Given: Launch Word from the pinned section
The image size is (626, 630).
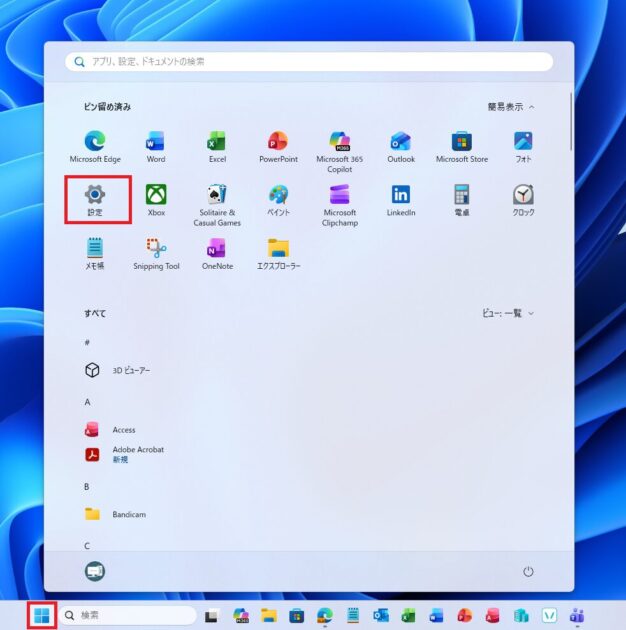Looking at the screenshot, I should click(x=156, y=147).
